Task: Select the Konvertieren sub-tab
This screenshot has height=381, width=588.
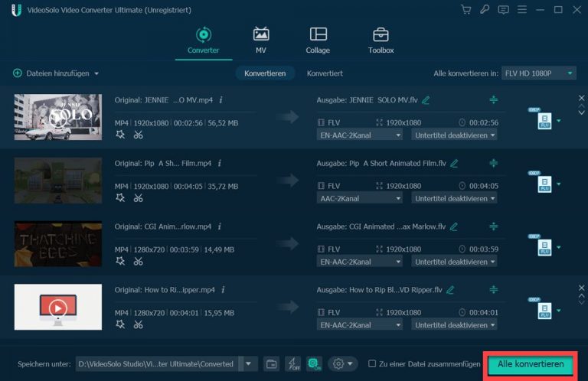Action: point(265,73)
